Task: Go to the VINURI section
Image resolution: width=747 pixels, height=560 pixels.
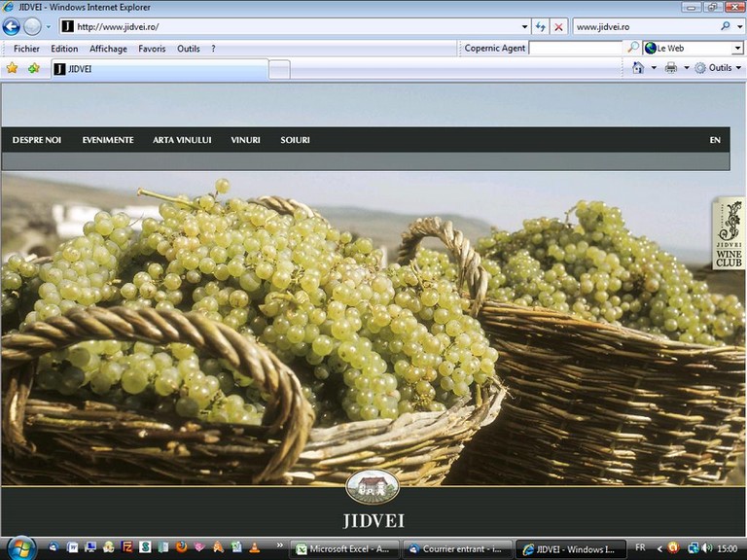Action: coord(245,140)
